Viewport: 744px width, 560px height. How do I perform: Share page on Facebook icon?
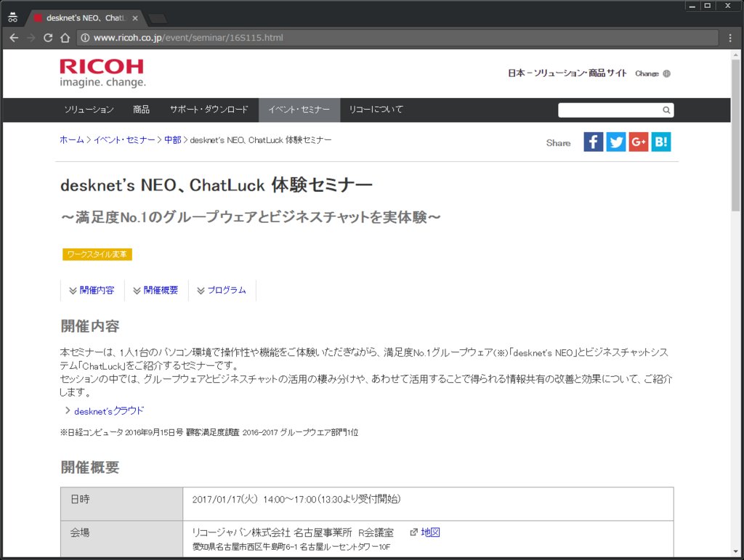point(593,142)
